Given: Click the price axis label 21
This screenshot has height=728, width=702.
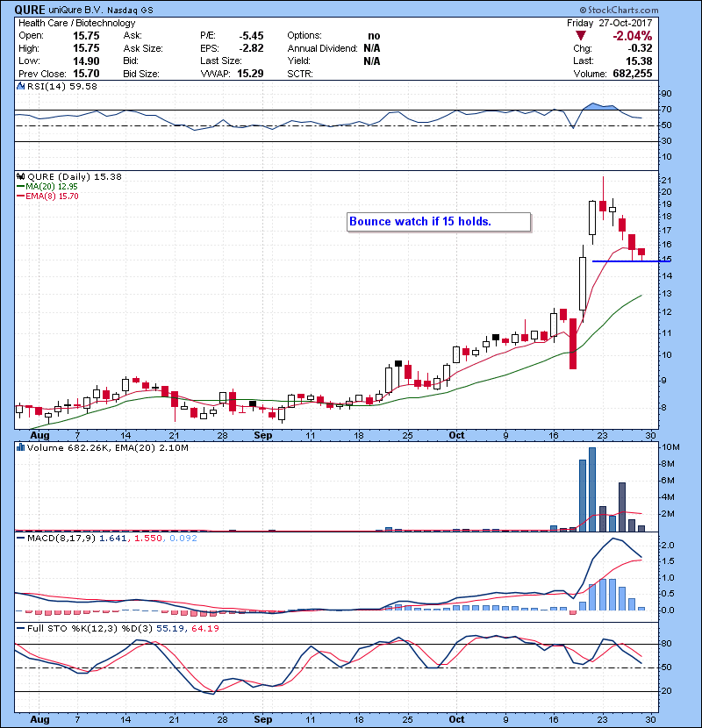Looking at the screenshot, I should click(x=666, y=181).
